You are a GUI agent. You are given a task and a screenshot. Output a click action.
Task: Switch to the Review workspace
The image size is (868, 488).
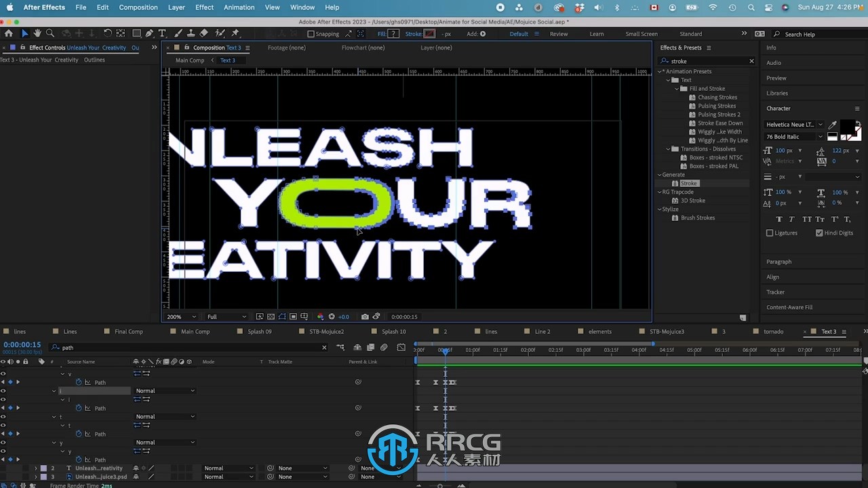pos(559,34)
